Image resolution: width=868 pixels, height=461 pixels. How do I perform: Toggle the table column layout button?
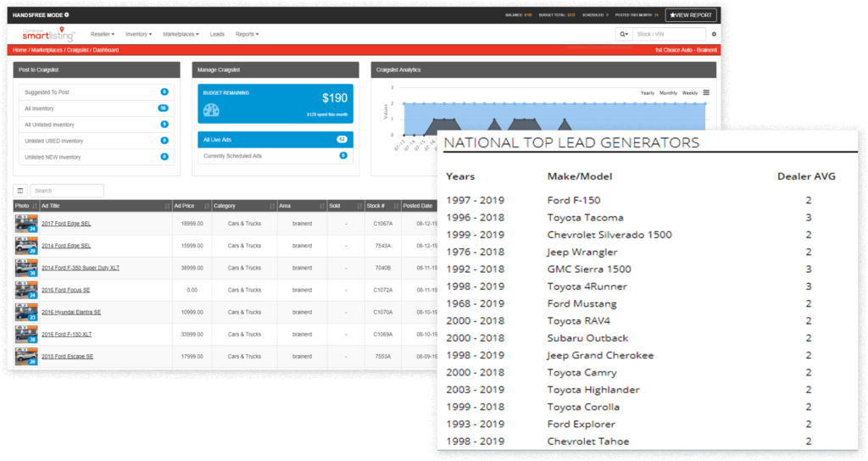[x=20, y=191]
